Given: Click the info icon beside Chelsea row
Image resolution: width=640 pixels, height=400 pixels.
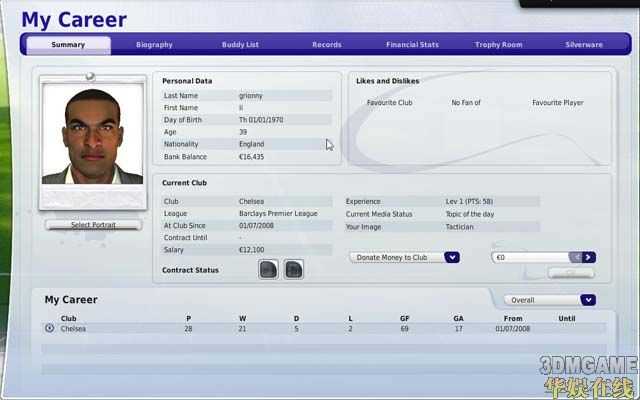Looking at the screenshot, I should (50, 328).
